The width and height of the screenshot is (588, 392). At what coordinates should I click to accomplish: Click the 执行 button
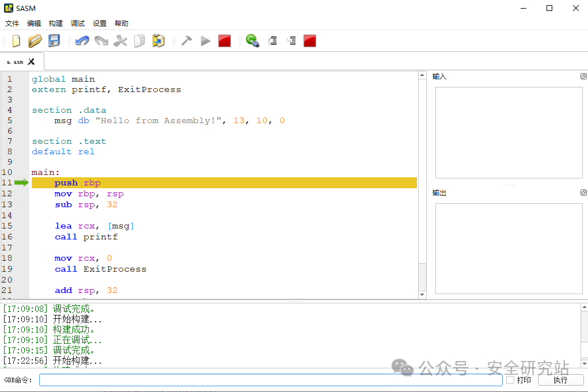tap(560, 380)
